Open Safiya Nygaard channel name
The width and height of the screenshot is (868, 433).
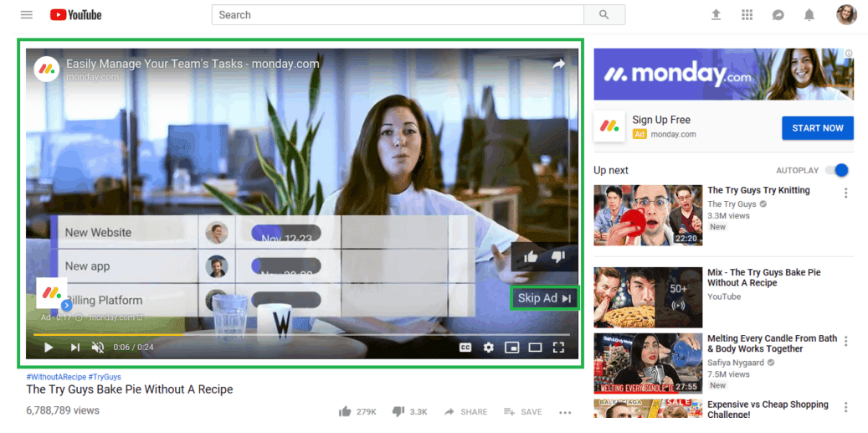click(735, 363)
